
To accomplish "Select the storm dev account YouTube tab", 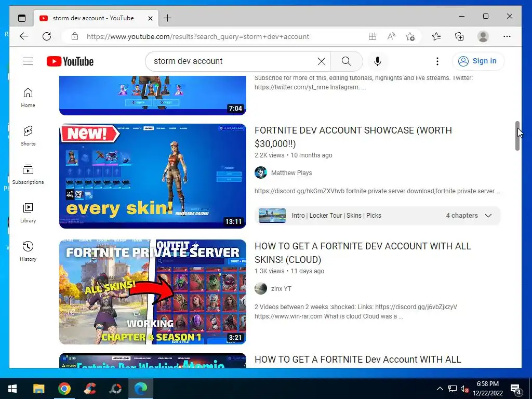I will point(96,18).
